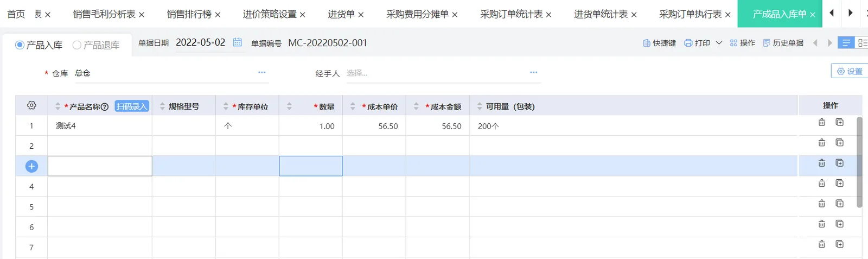The height and width of the screenshot is (259, 868).
Task: Delete row 2 with the trash icon
Action: pos(821,142)
